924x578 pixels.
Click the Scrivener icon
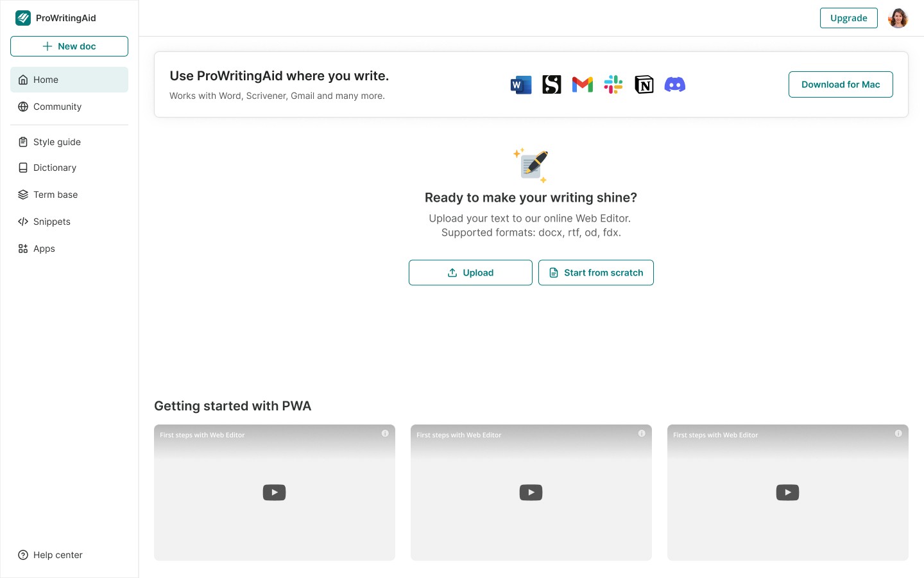552,85
